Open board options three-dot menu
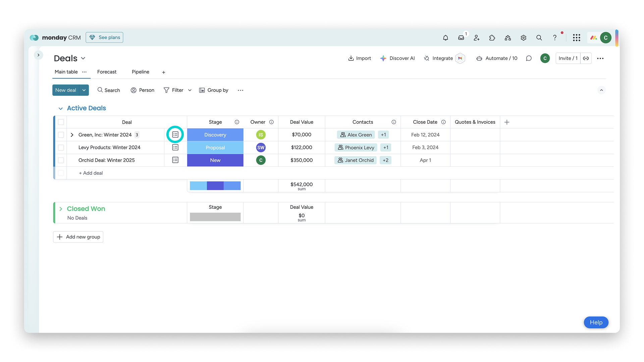 click(x=600, y=58)
